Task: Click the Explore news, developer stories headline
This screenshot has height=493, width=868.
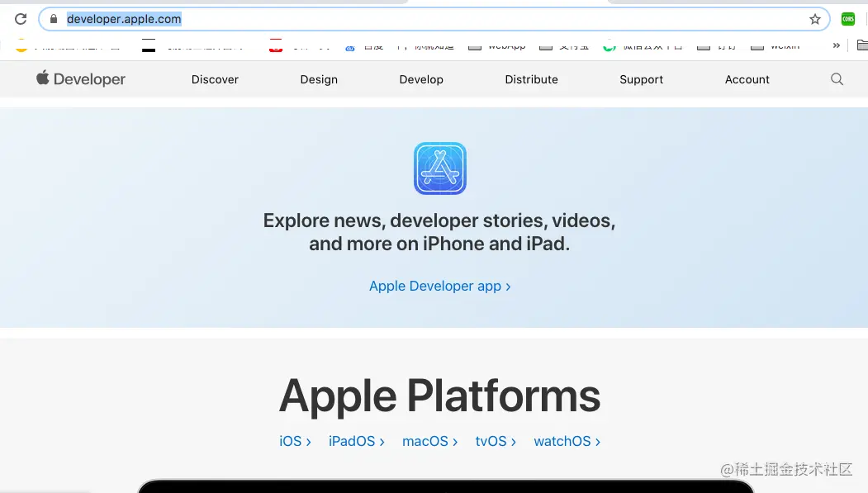Action: pos(439,232)
